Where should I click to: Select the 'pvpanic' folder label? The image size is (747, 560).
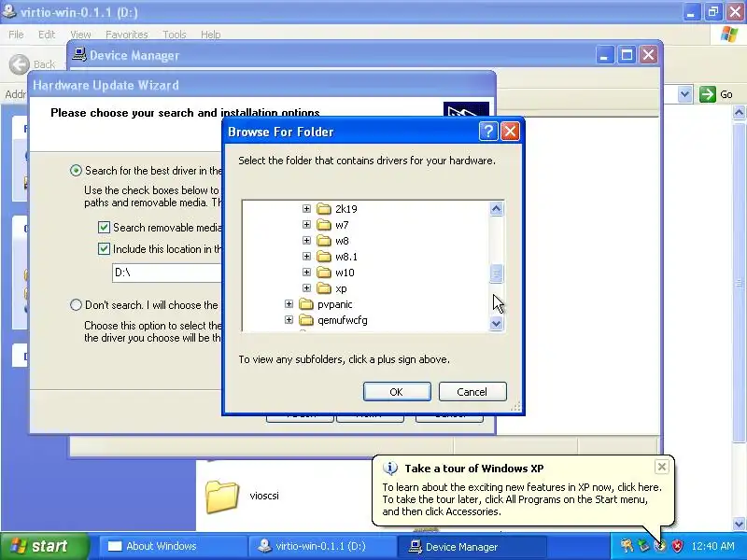click(x=335, y=304)
